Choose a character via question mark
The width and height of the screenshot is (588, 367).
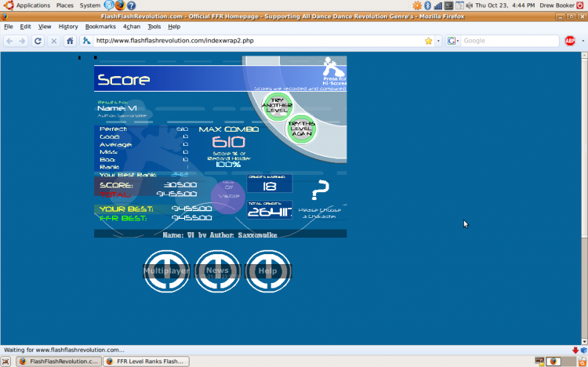320,191
